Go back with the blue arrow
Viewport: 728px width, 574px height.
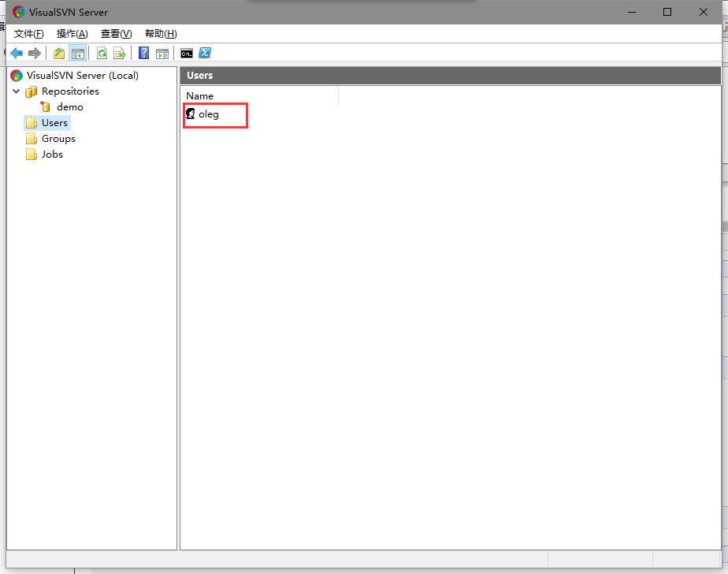coord(17,54)
